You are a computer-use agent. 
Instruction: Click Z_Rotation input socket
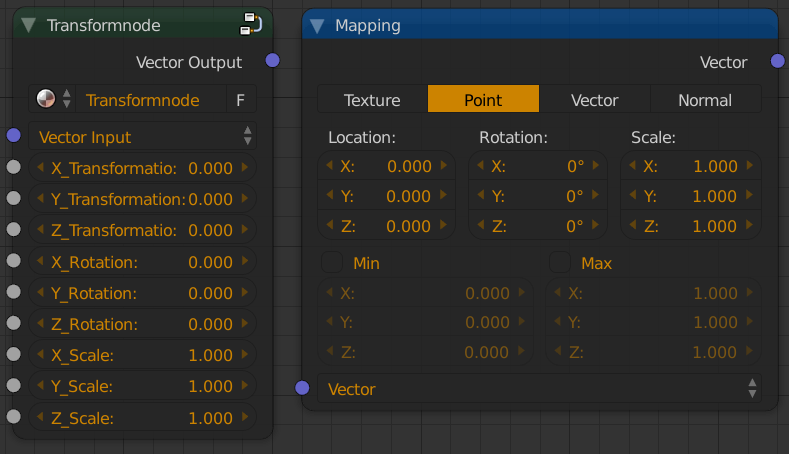coord(14,323)
